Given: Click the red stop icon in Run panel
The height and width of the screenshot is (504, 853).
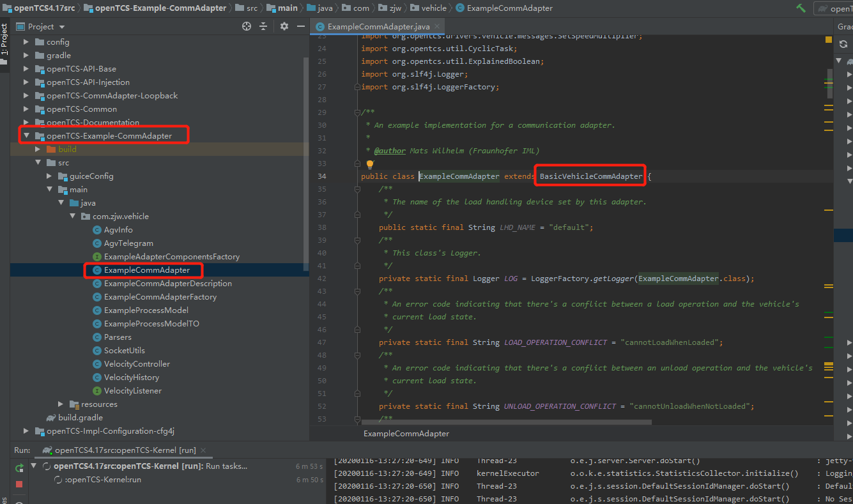Looking at the screenshot, I should (19, 484).
